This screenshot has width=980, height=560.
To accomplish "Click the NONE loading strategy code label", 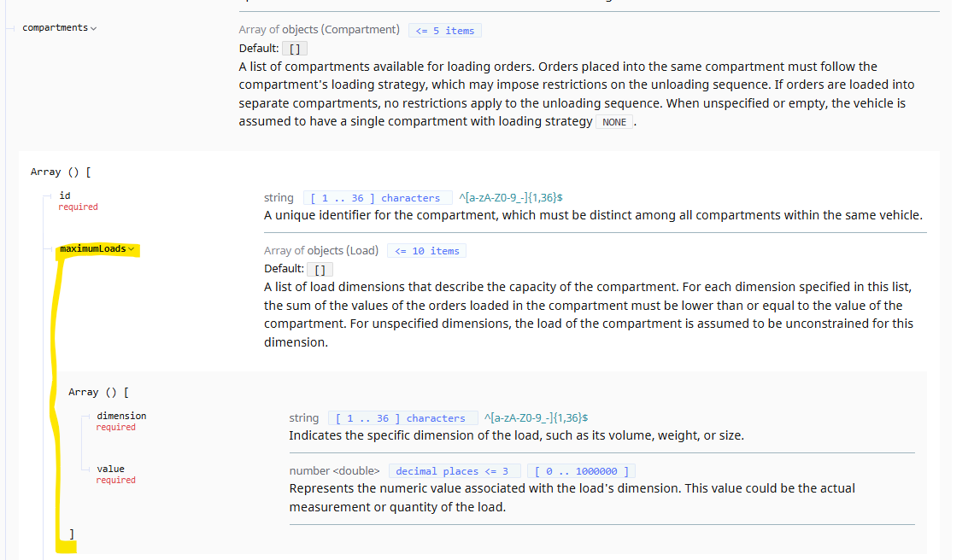I will [x=614, y=122].
